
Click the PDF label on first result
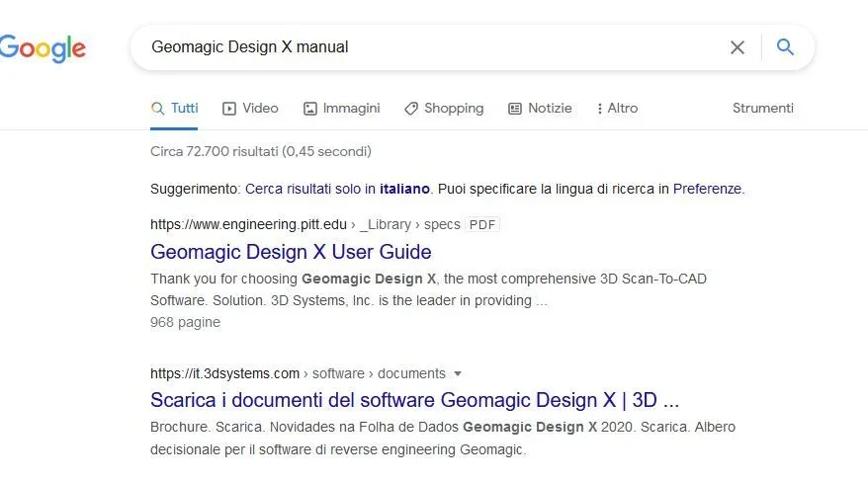(x=482, y=224)
